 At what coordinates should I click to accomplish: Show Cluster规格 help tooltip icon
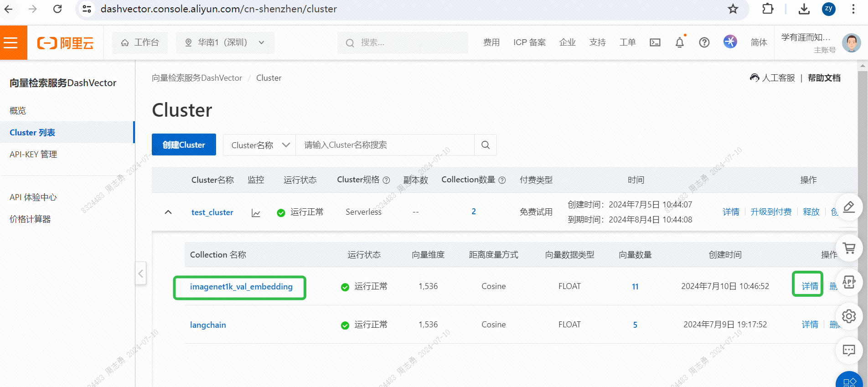click(387, 180)
